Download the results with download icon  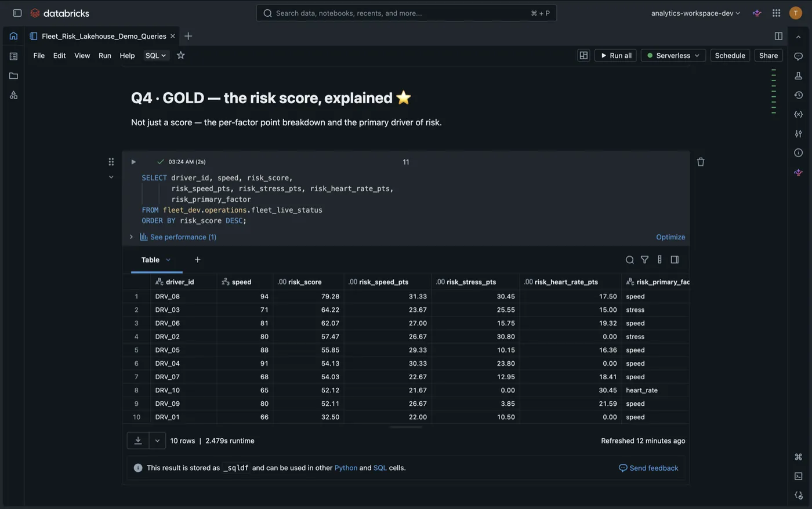(138, 441)
